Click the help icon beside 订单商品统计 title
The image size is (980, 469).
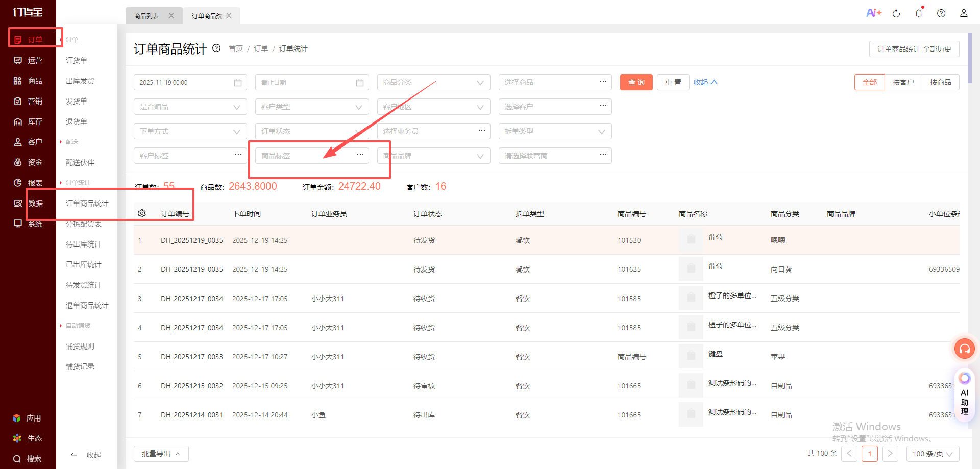216,48
